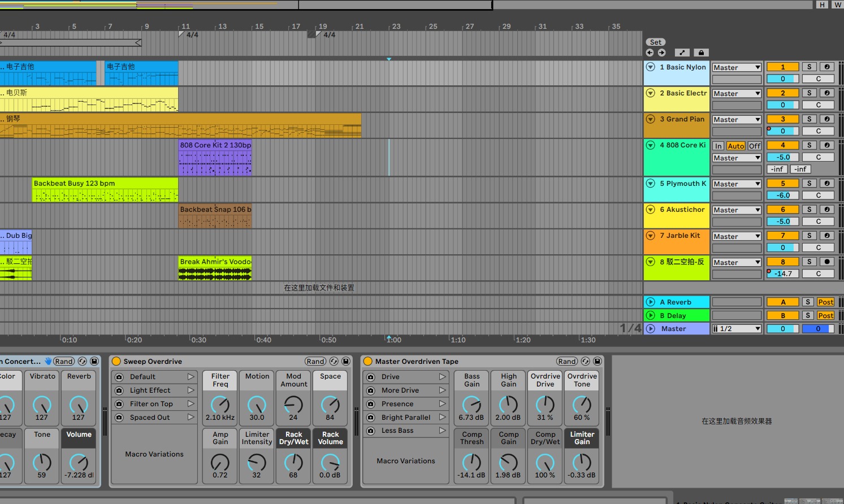Click camera icon beside Filter on Top

click(x=119, y=404)
